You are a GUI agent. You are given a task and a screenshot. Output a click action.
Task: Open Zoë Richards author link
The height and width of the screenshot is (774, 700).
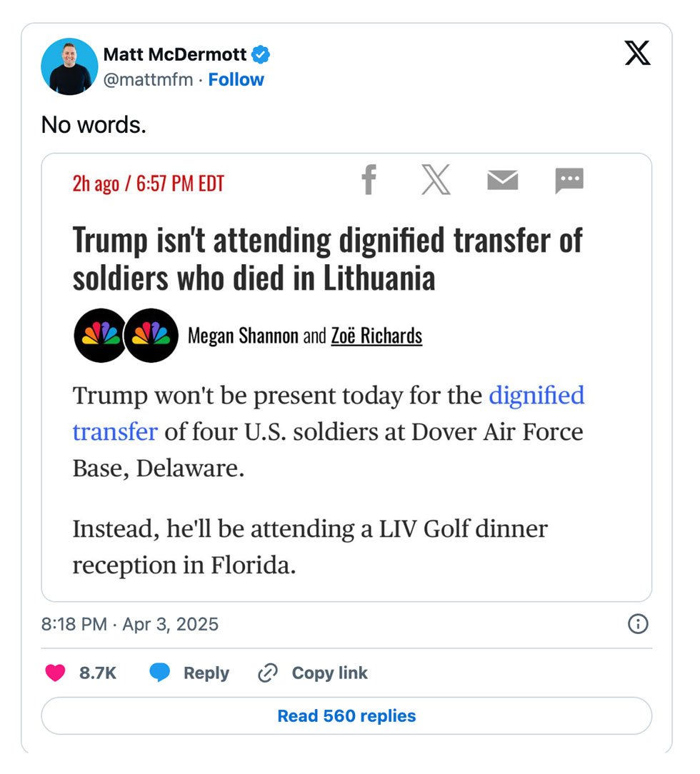[x=376, y=336]
